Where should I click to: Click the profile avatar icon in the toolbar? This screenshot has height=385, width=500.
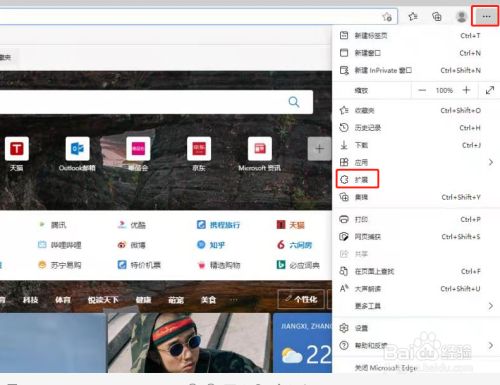tap(461, 16)
